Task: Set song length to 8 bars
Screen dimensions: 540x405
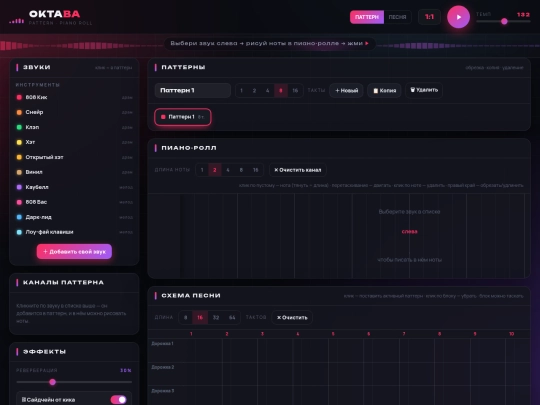Action: tap(185, 318)
